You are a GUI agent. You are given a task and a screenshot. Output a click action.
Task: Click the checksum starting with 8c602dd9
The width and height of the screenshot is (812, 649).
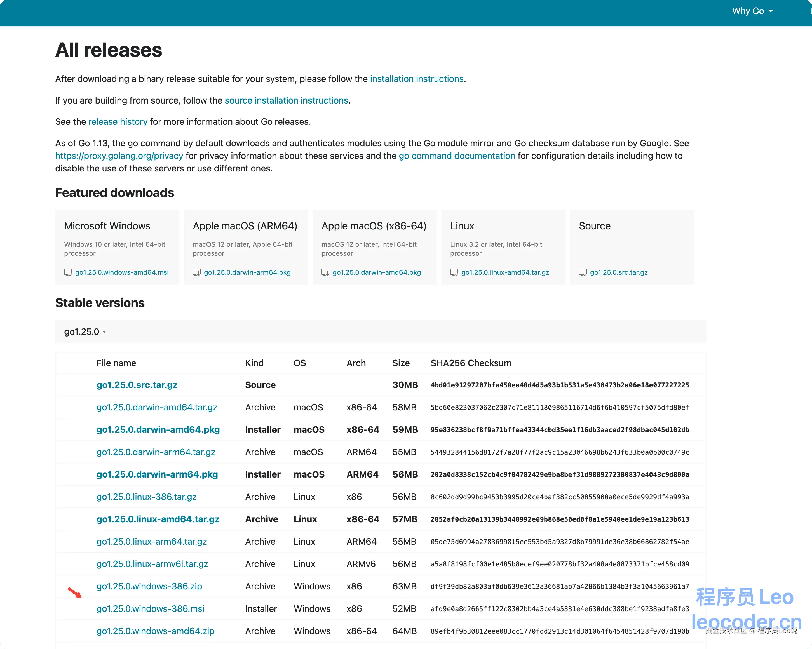pyautogui.click(x=560, y=497)
